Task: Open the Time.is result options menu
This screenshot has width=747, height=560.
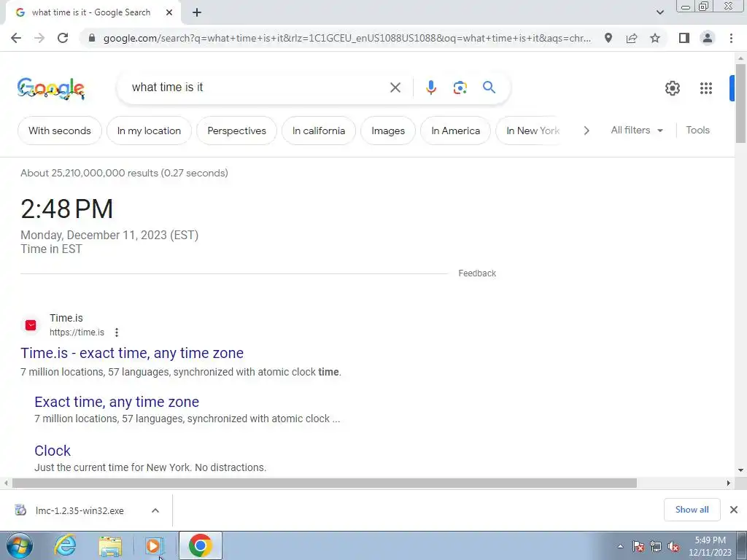Action: click(117, 332)
